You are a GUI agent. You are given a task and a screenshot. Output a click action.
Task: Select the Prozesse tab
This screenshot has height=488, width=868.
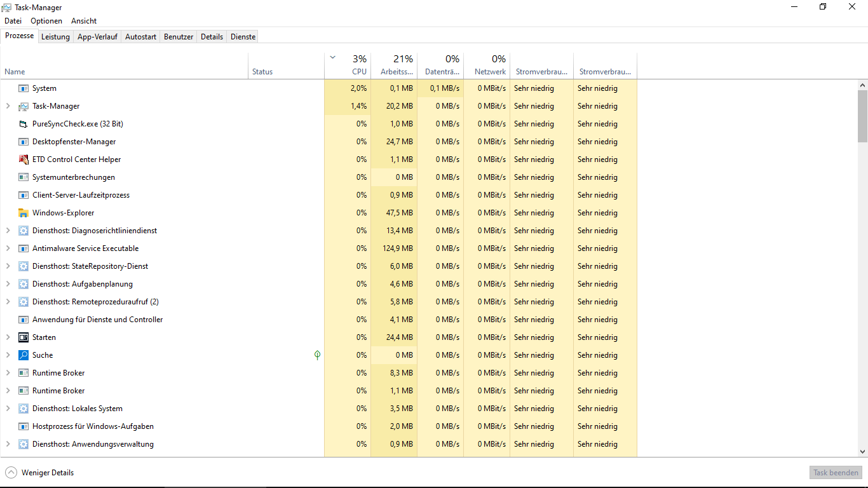point(19,36)
